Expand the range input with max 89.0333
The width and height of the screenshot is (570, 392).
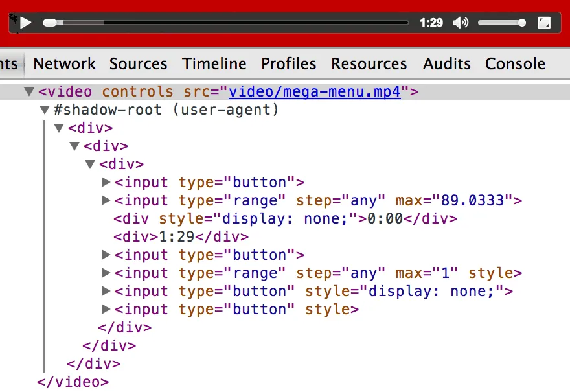coord(106,200)
